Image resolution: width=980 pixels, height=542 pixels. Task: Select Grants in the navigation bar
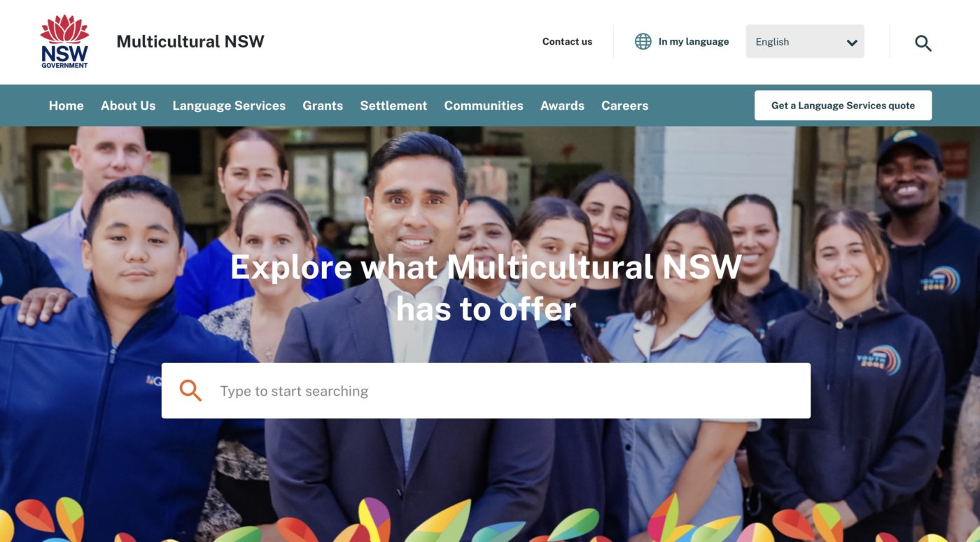(x=323, y=106)
